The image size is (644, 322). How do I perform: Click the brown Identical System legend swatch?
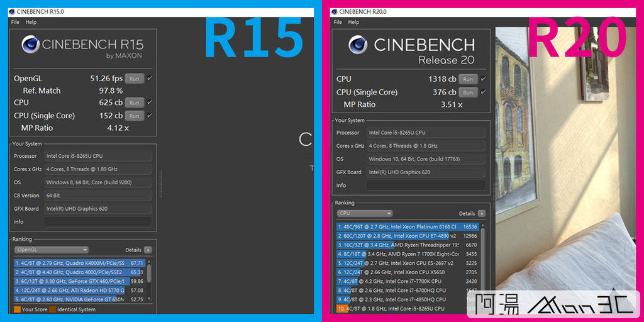point(53,309)
